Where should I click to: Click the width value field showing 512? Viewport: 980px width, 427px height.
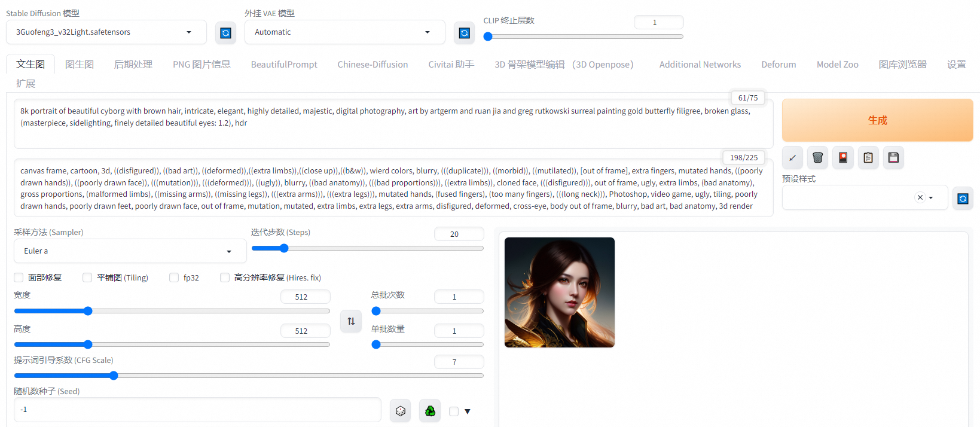tap(305, 297)
